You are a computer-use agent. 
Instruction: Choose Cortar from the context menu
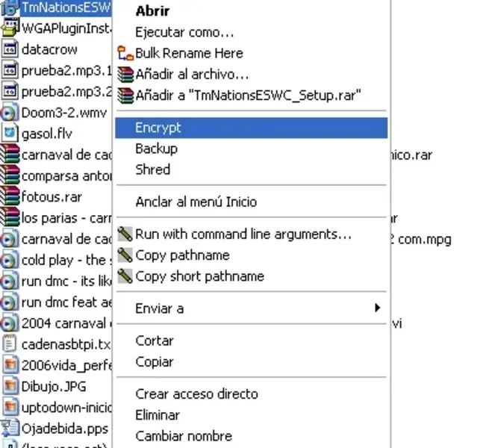point(251,340)
